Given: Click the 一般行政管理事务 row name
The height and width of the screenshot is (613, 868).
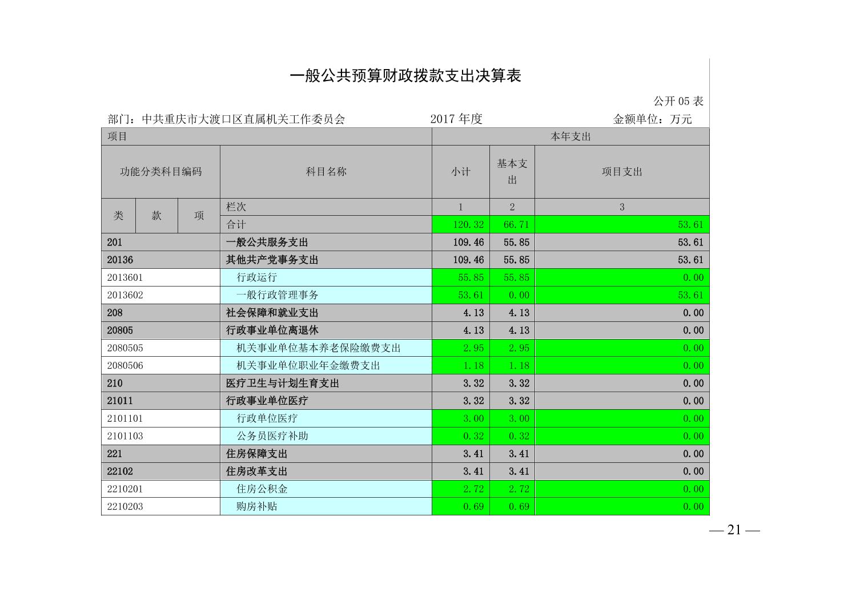Looking at the screenshot, I should [278, 295].
